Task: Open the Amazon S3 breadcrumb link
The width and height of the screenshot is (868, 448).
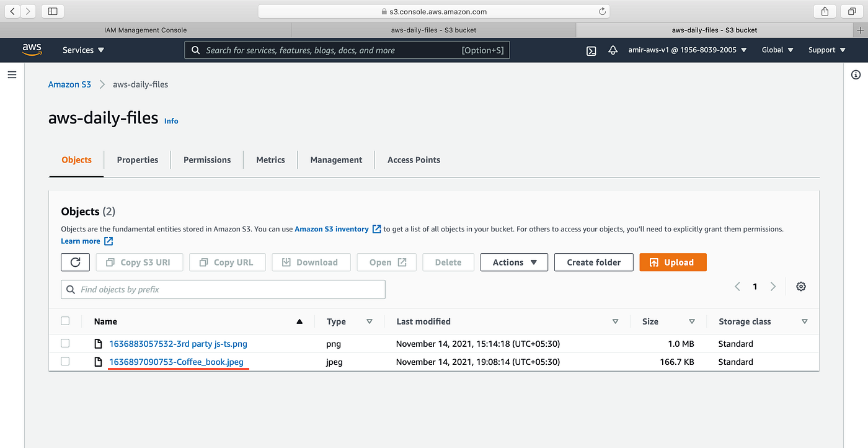Action: [x=69, y=84]
